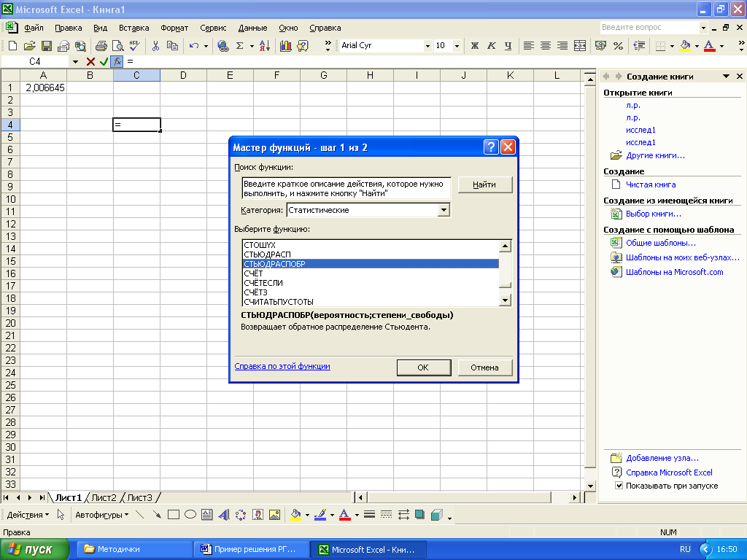Open the borders dropdown arrow

coord(672,46)
